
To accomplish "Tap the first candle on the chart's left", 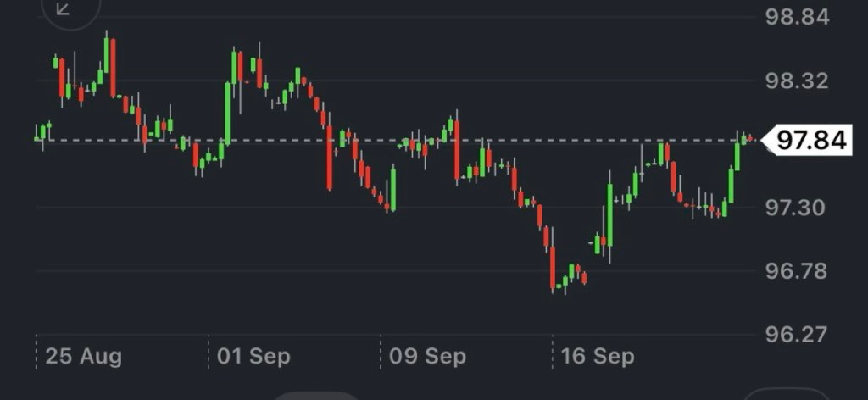I will [x=37, y=133].
